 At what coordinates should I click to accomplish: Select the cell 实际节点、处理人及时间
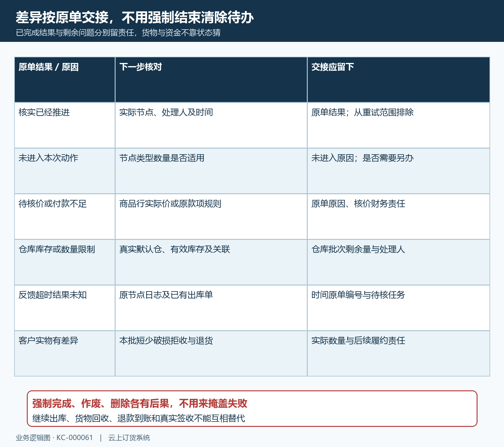(211, 125)
